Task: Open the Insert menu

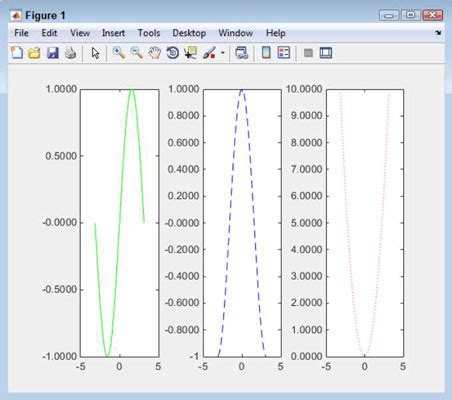Action: tap(113, 33)
